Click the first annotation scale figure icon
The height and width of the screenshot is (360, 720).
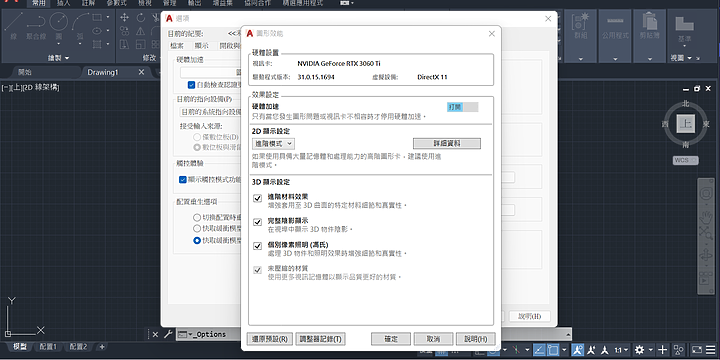click(577, 350)
